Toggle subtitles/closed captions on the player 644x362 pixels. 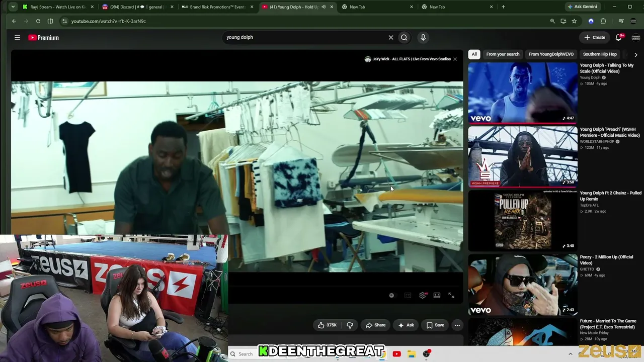408,296
